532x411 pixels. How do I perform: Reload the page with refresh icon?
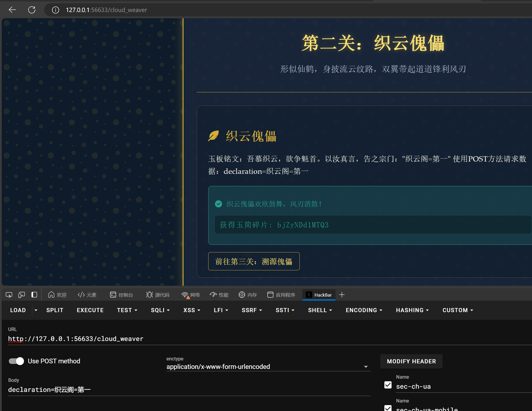32,10
